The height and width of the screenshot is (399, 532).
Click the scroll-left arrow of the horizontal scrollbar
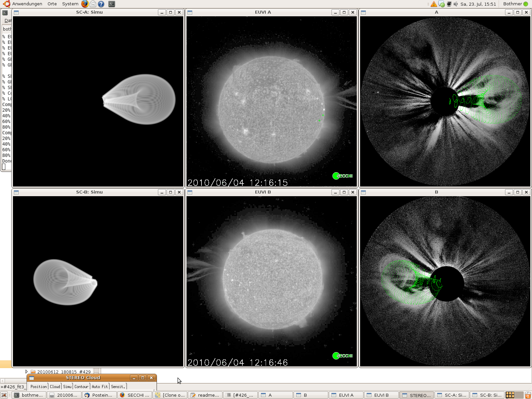click(x=3, y=381)
